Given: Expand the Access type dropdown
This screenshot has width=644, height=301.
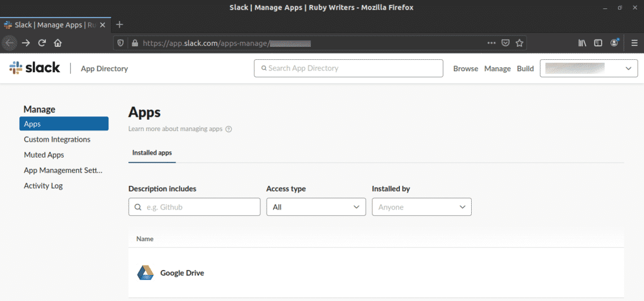Looking at the screenshot, I should [x=316, y=207].
